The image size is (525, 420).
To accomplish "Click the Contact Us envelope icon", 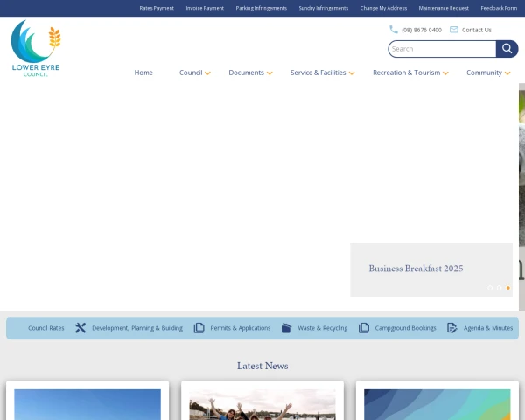I will pyautogui.click(x=453, y=30).
